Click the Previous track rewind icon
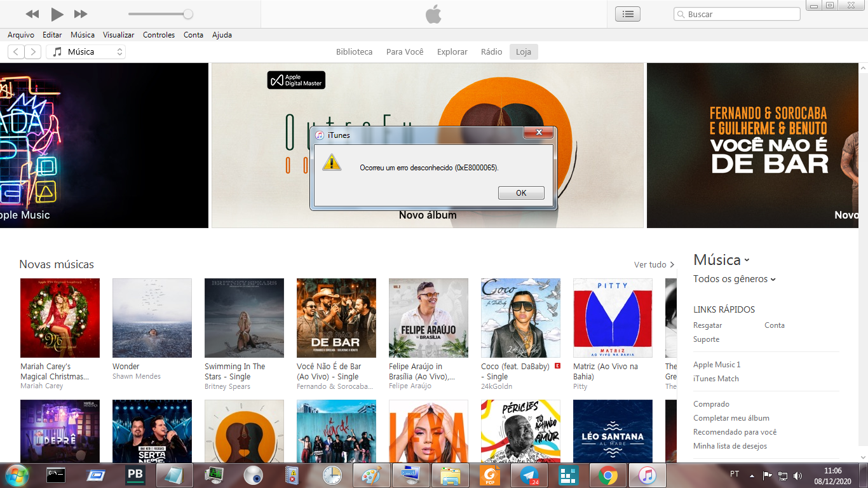The image size is (868, 488). (32, 14)
